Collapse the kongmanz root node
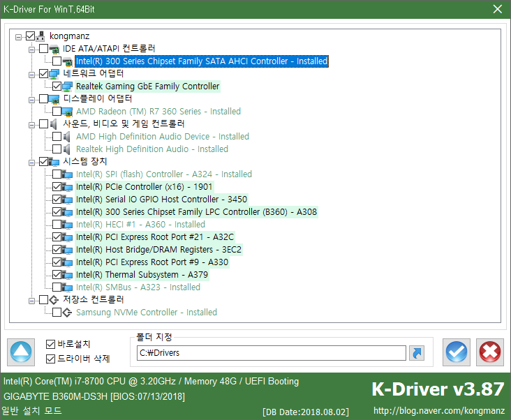Image resolution: width=511 pixels, height=420 pixels. [x=19, y=37]
